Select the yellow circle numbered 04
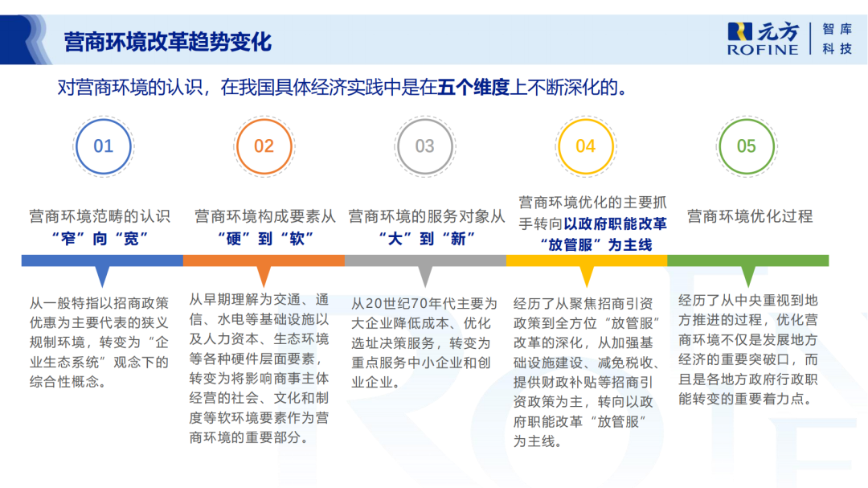This screenshot has width=868, height=488. [585, 146]
